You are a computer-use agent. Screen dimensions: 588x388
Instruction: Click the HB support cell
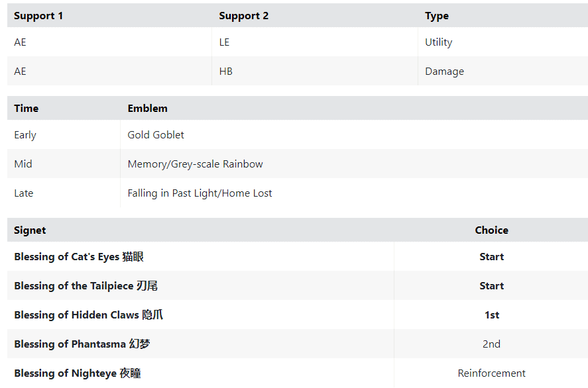click(225, 72)
